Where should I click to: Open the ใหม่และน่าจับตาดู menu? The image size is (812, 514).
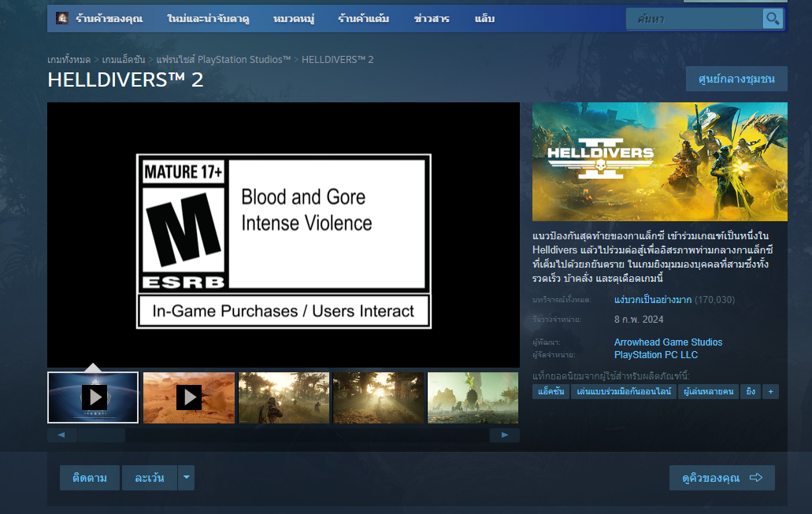tap(208, 19)
